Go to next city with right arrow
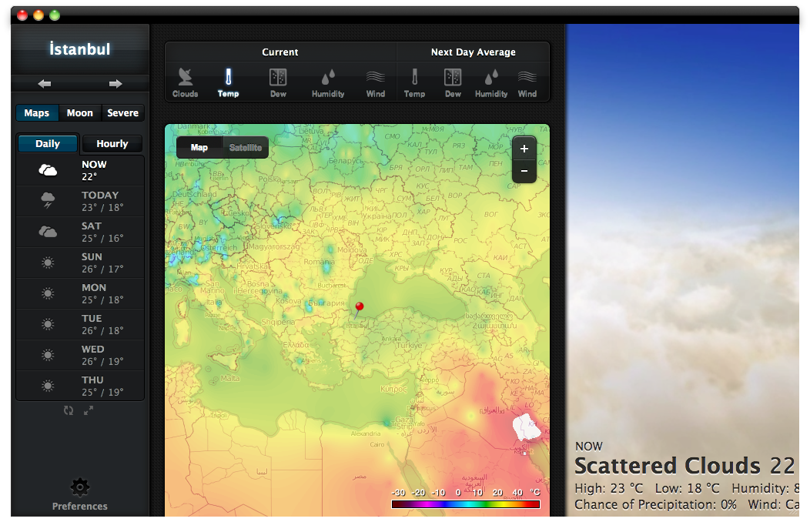This screenshot has height=532, width=810. click(115, 84)
